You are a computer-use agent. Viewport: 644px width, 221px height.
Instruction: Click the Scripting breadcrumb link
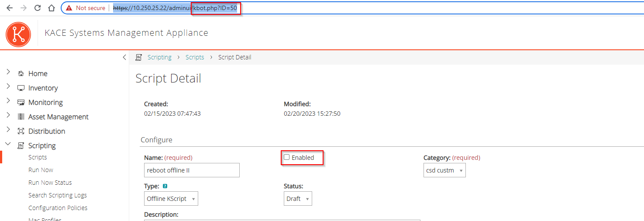tap(159, 57)
